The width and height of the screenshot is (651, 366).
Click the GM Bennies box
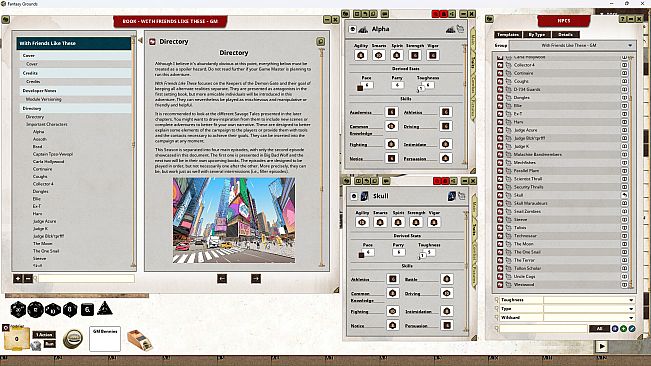pos(105,339)
